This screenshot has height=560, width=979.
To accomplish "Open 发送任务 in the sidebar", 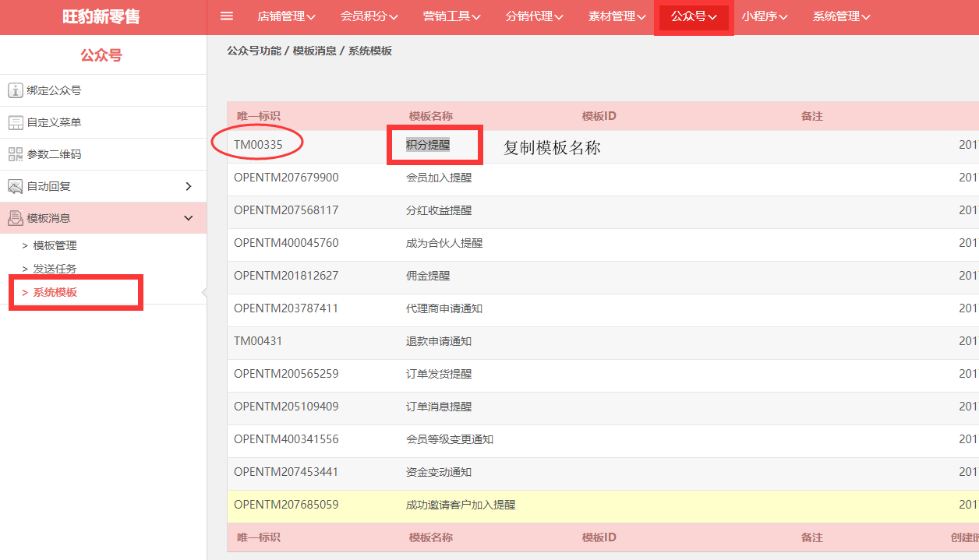I will point(55,269).
